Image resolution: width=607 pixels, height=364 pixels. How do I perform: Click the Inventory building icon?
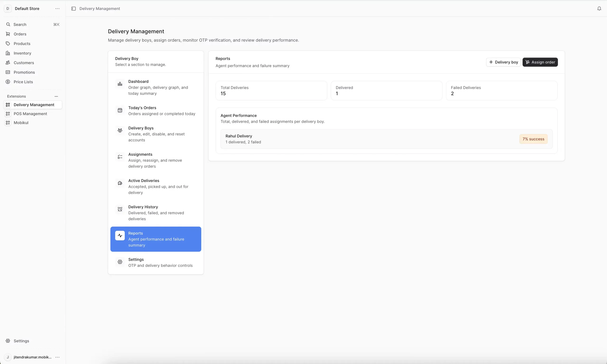pyautogui.click(x=8, y=53)
